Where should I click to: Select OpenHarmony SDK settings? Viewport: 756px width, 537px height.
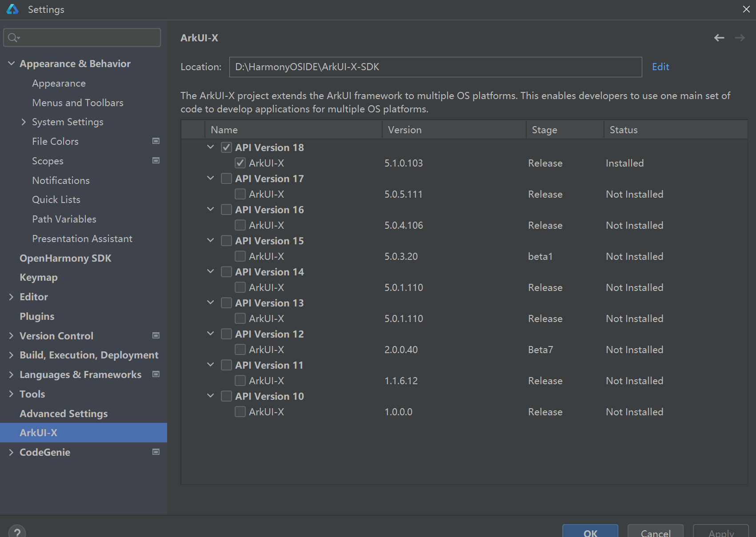[65, 258]
